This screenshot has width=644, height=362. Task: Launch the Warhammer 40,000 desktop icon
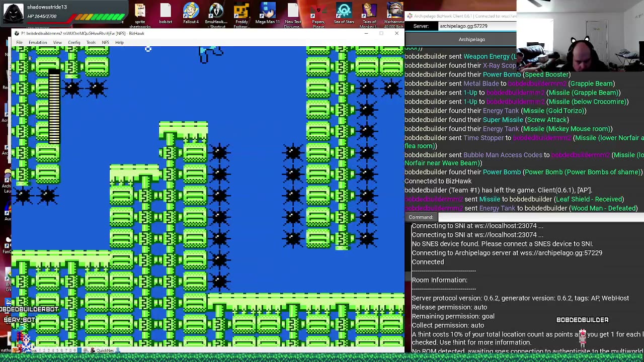click(x=394, y=15)
